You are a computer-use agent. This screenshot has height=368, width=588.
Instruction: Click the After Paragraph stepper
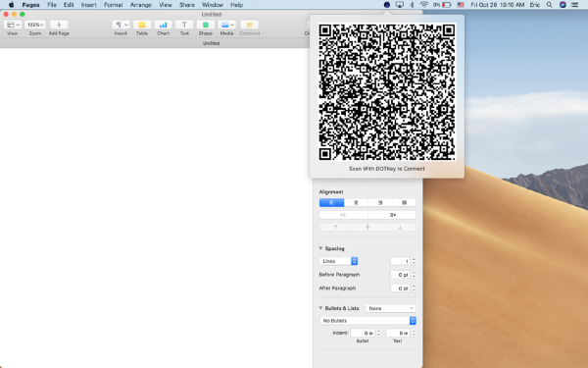pyautogui.click(x=414, y=288)
